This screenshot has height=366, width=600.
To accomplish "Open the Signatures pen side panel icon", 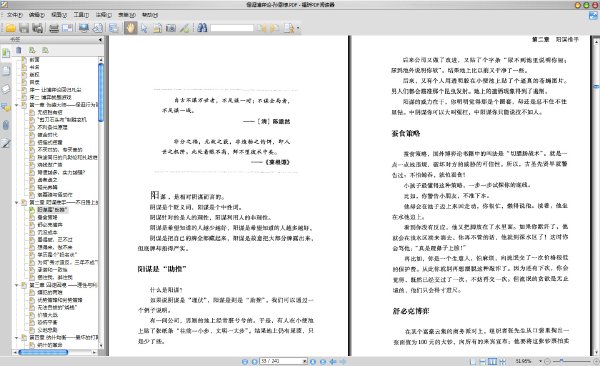I will (x=6, y=143).
